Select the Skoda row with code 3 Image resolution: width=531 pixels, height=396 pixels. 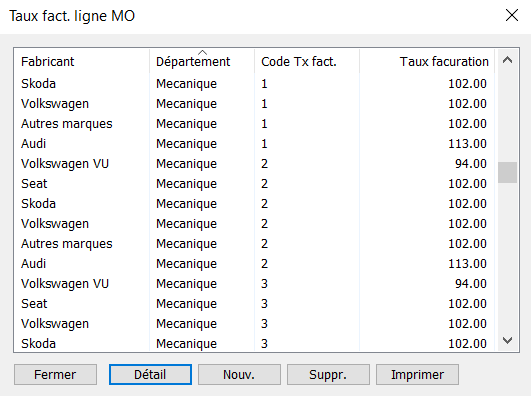[254, 343]
